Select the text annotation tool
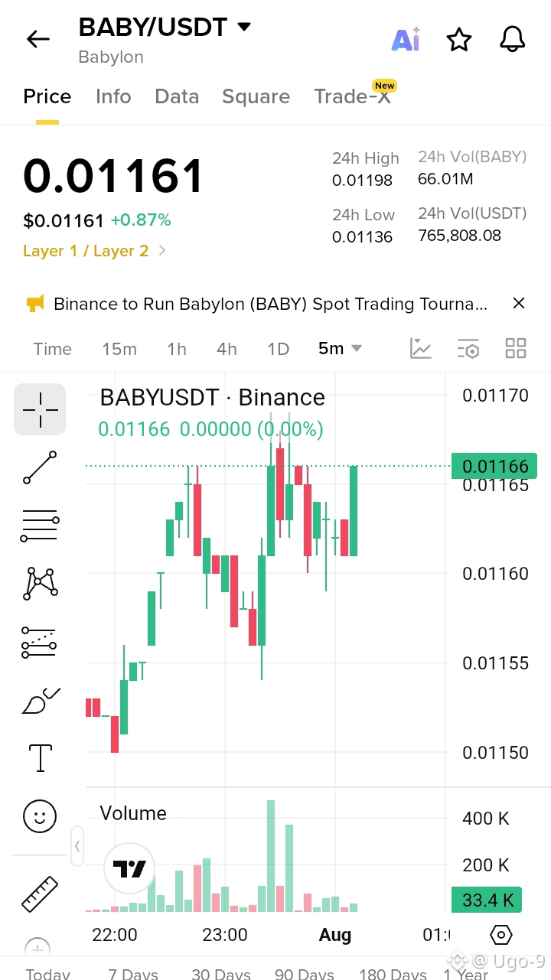 [40, 758]
